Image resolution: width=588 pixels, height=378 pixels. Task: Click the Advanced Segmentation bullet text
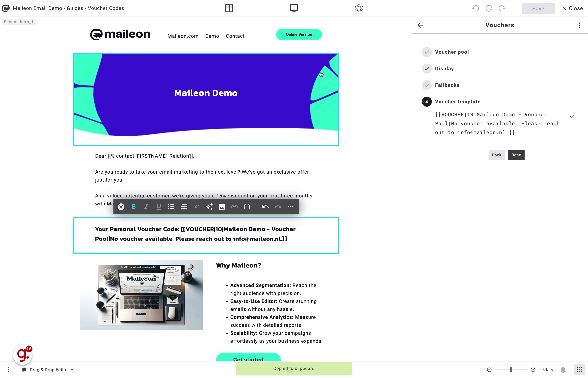click(x=273, y=289)
